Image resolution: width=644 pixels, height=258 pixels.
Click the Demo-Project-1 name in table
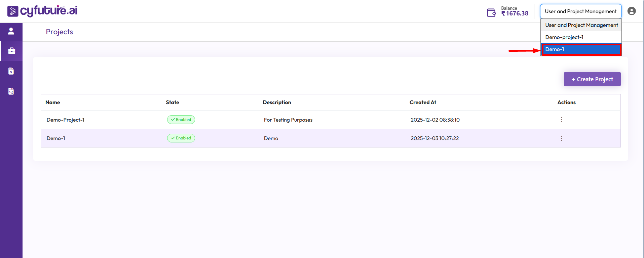[x=66, y=120]
